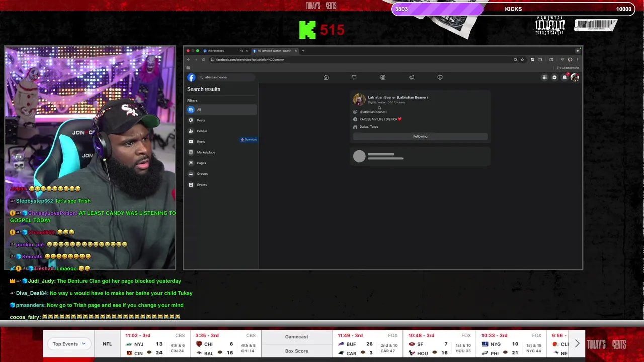Viewport: 644px width, 362px height.
Task: Click the install/cast icon in address bar
Action: click(x=515, y=60)
